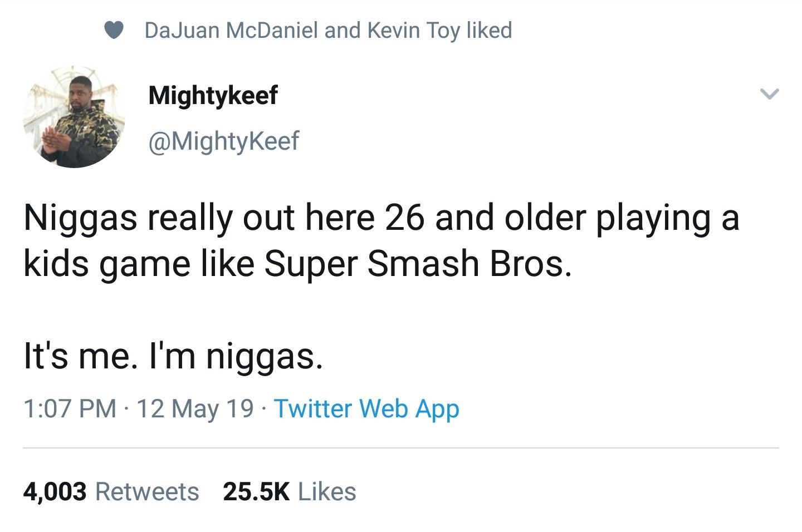Click the Retweets label
This screenshot has width=802, height=532.
click(147, 491)
